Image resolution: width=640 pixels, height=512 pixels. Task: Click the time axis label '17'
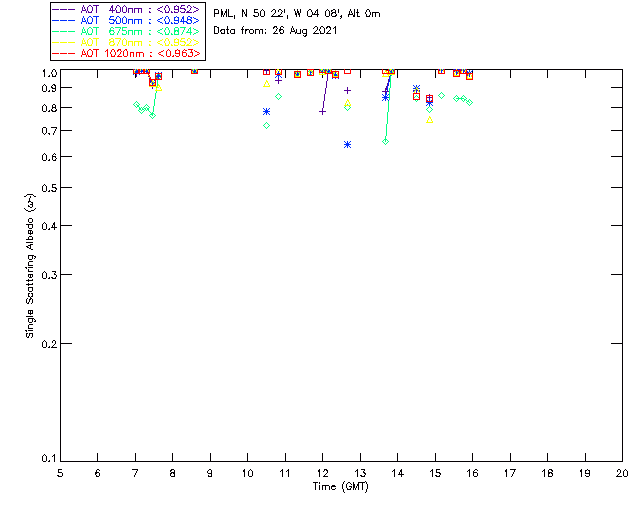510,473
